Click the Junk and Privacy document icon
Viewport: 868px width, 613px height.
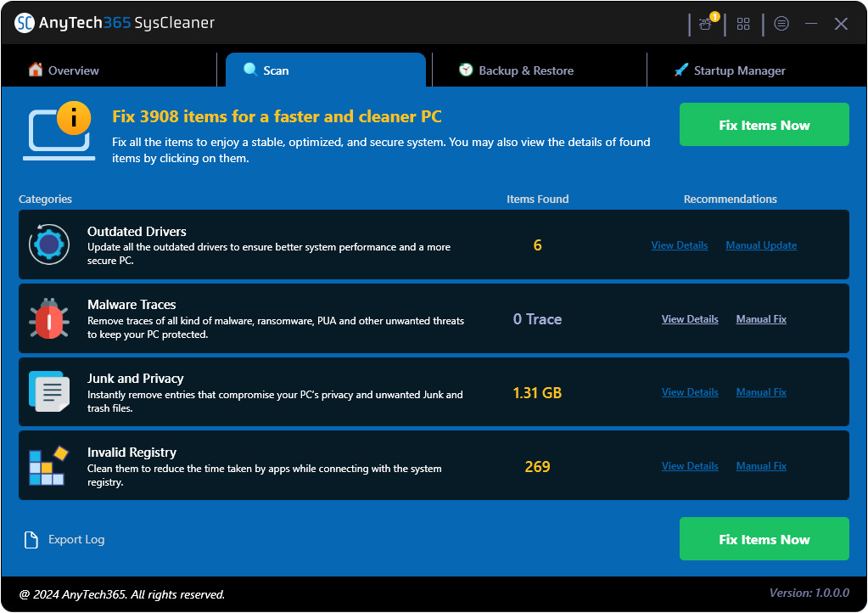click(48, 391)
